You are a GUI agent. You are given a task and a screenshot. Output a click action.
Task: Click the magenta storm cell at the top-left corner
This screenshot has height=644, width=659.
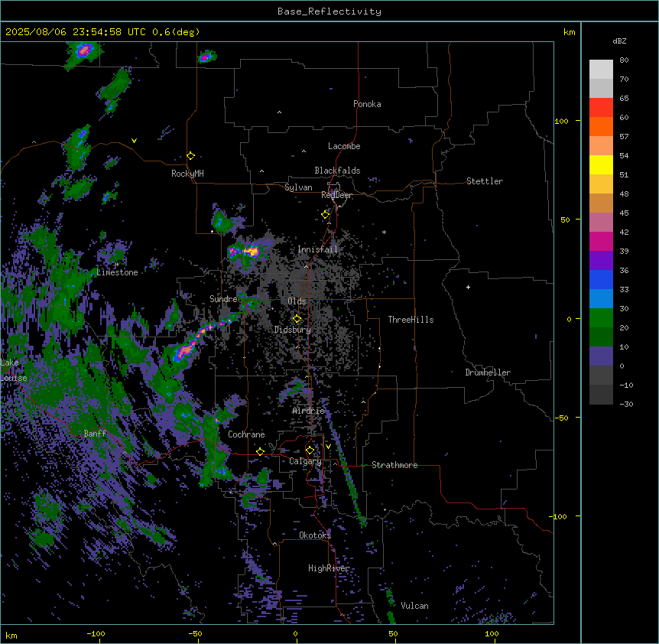coord(83,51)
